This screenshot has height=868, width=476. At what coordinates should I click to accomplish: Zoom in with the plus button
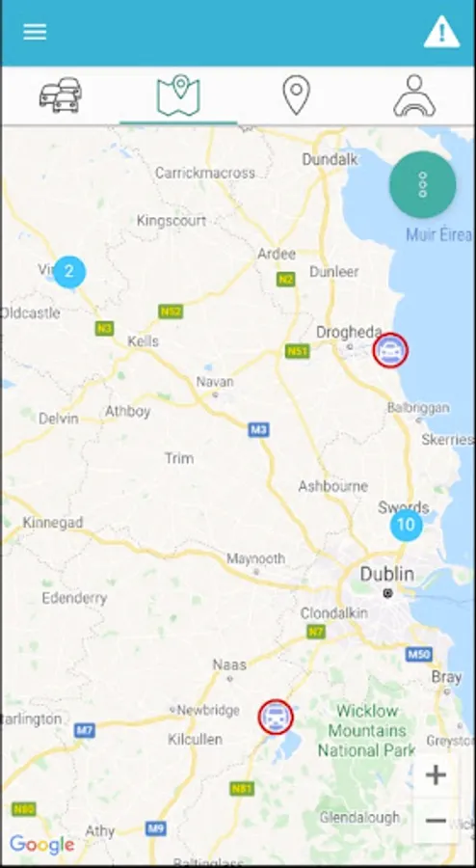pos(436,775)
